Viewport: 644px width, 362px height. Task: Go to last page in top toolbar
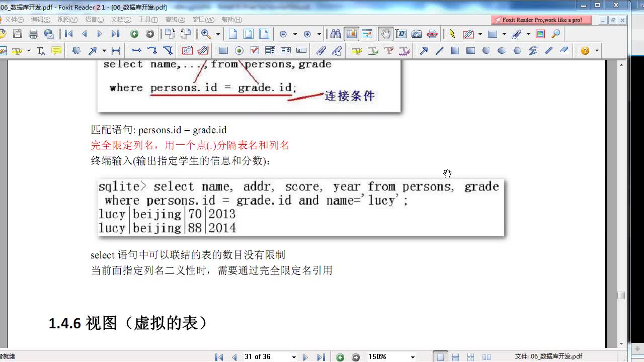coord(115,34)
